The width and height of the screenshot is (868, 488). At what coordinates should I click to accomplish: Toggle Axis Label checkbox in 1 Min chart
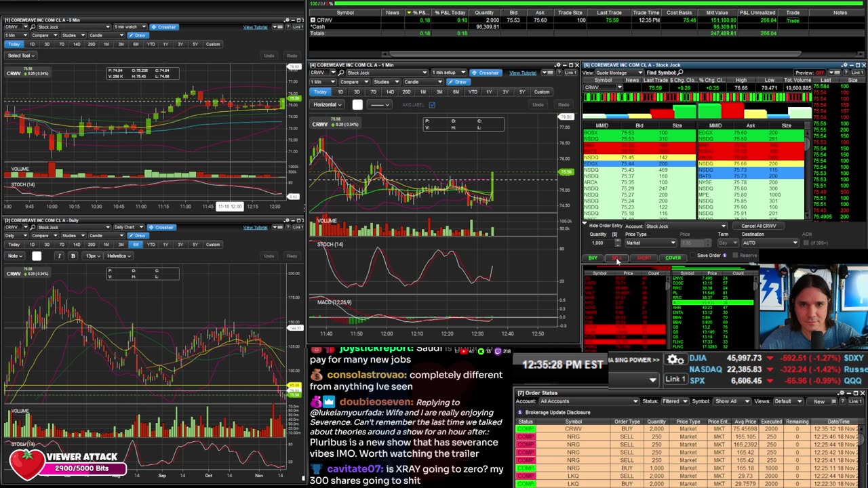pos(432,105)
